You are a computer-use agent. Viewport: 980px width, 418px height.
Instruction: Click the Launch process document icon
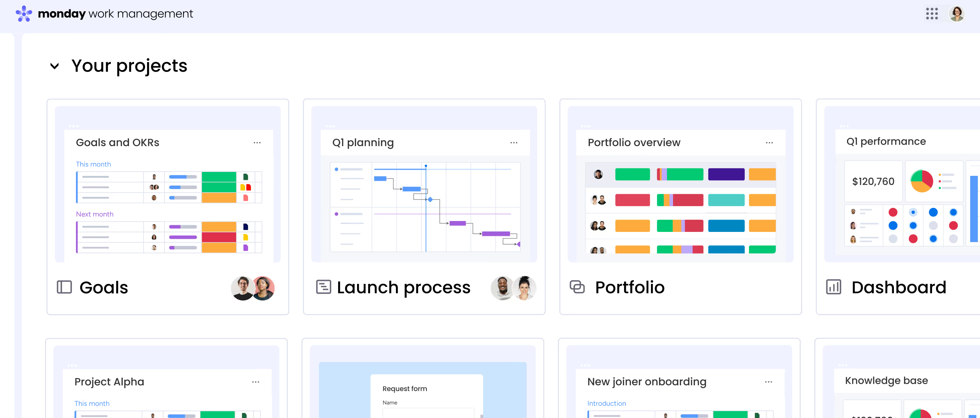pos(323,288)
